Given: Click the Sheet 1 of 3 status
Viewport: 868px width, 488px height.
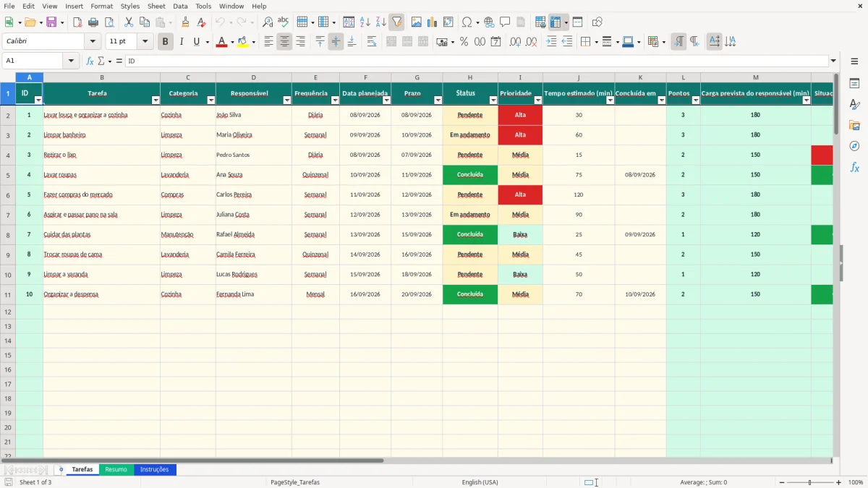Looking at the screenshot, I should pyautogui.click(x=35, y=482).
